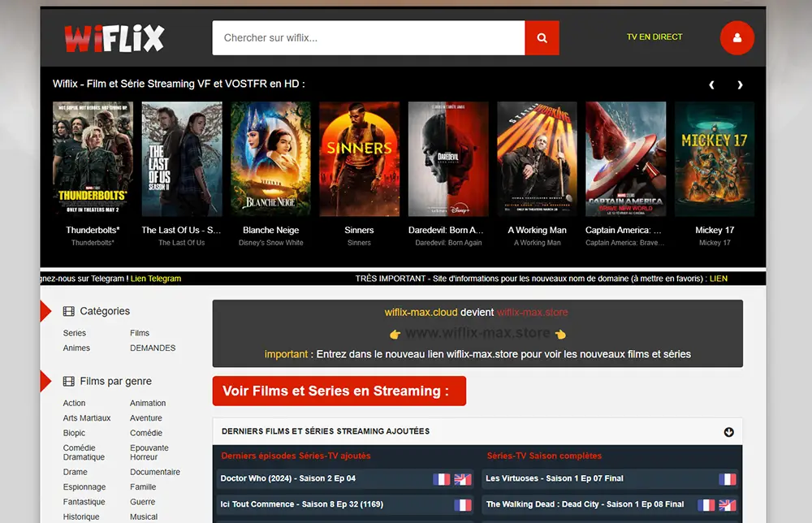Click the red search magnifier button
Viewport: 812px width, 523px height.
[542, 38]
